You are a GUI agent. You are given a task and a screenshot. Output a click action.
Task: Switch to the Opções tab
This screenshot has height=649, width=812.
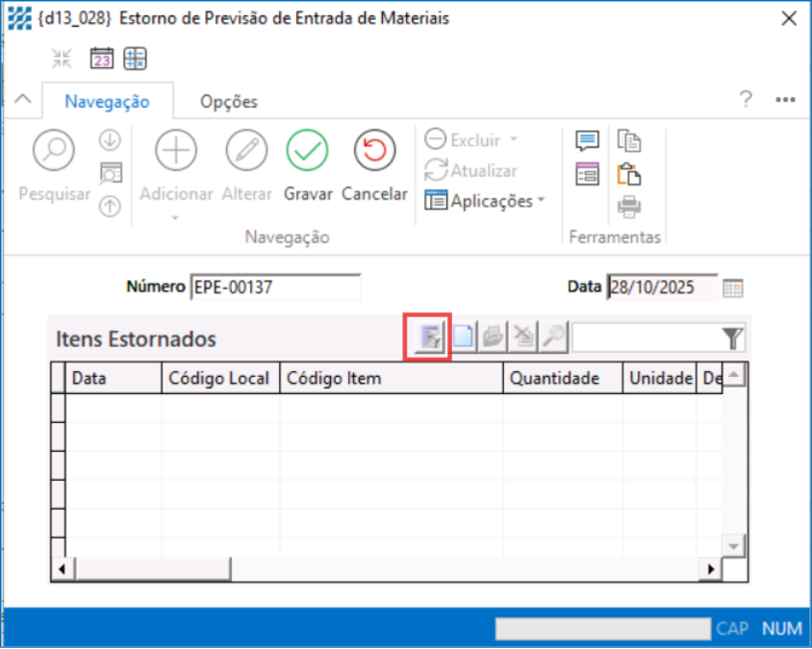click(x=229, y=102)
